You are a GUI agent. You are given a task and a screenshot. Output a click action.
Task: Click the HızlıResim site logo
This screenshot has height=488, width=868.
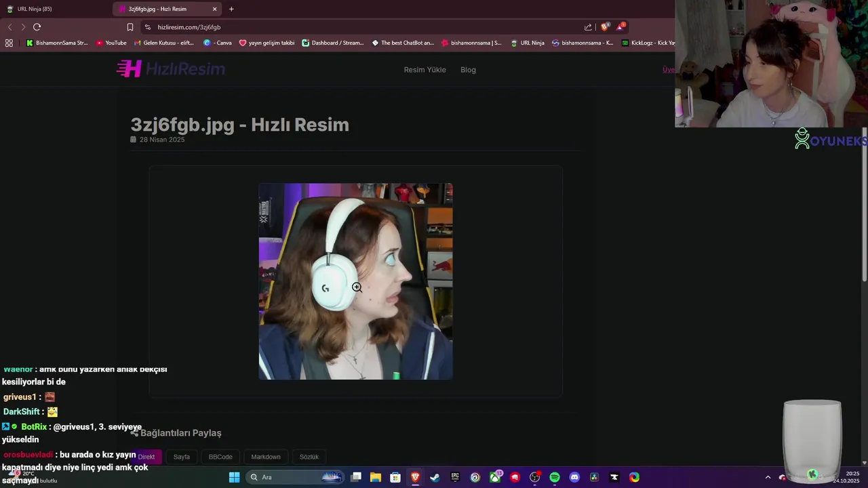pos(170,68)
